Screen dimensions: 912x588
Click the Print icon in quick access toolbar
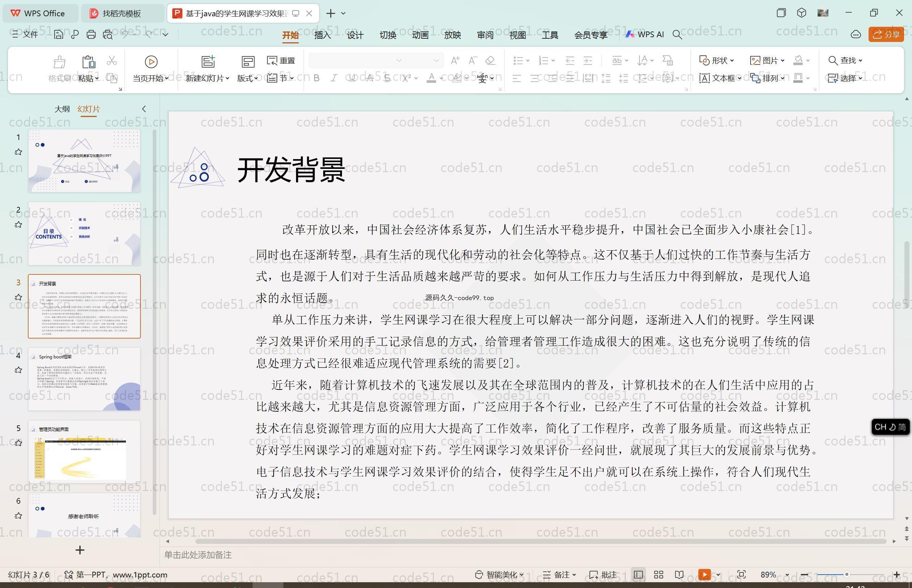[91, 34]
